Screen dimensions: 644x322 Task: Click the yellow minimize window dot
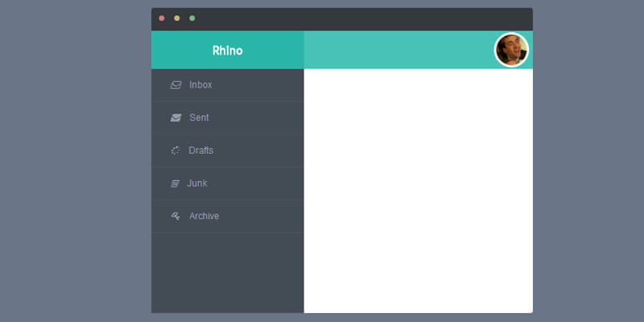177,19
